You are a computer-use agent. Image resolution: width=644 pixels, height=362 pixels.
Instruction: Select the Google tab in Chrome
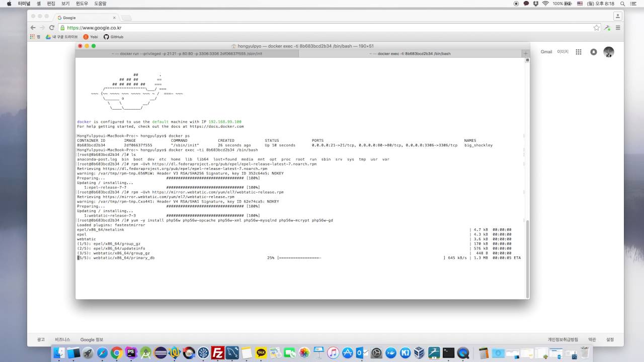pos(87,18)
